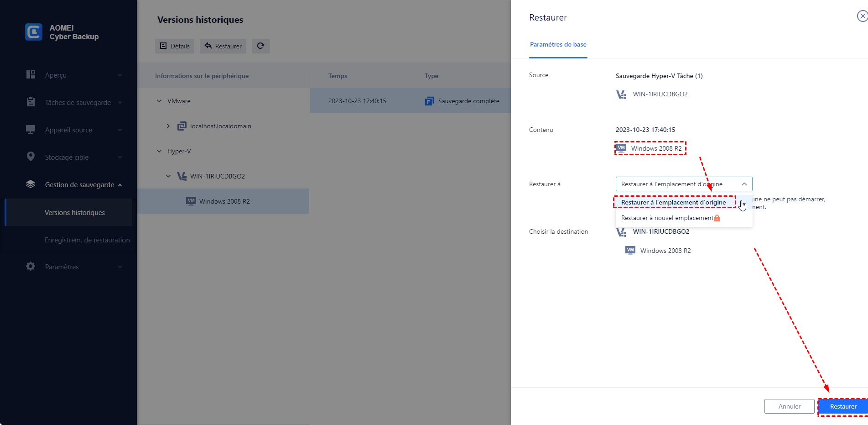Viewport: 868px width, 425px height.
Task: Select Windows 2008 R2 in device tree
Action: point(224,201)
